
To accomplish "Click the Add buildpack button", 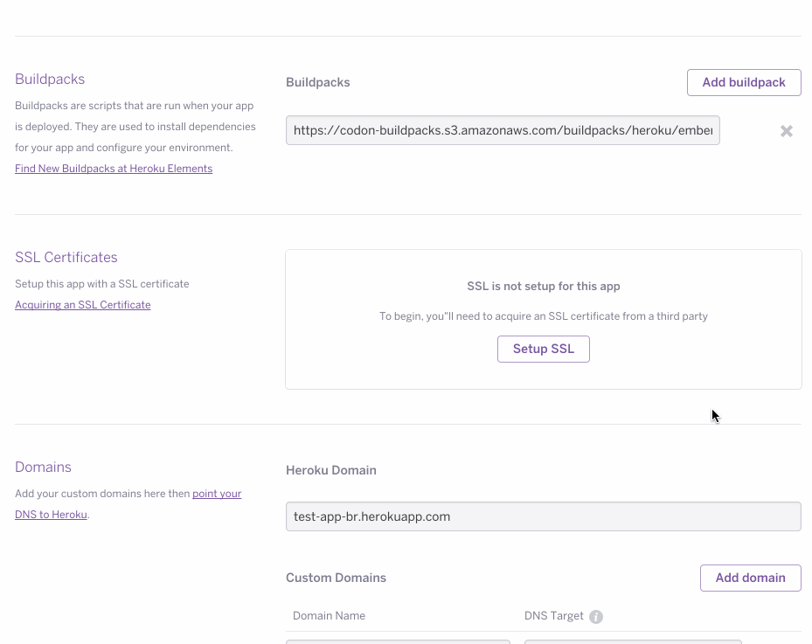I will click(744, 82).
